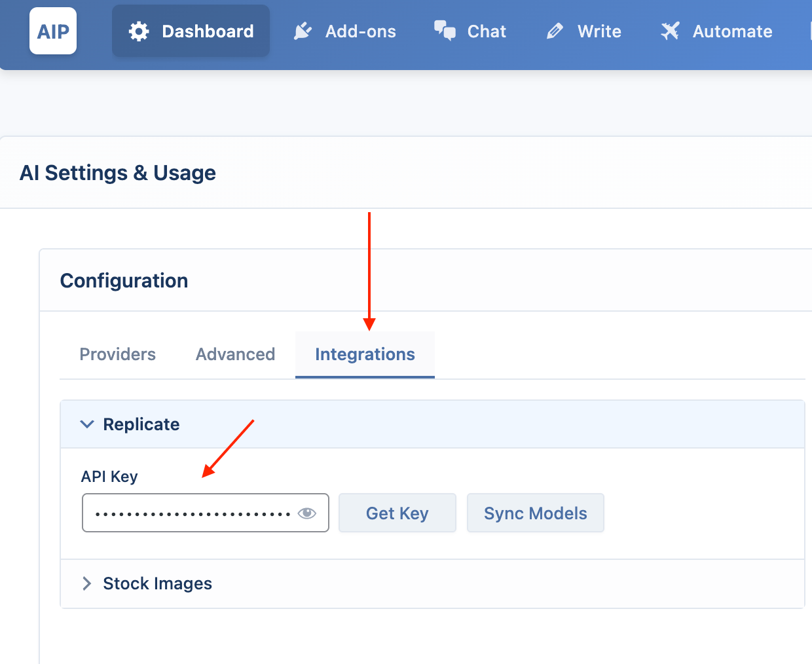Open the Add-ons menu label
The height and width of the screenshot is (664, 812).
(361, 31)
